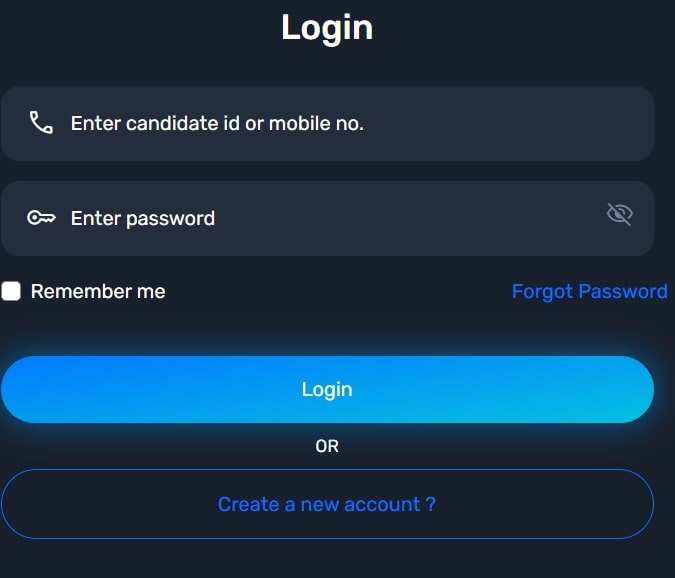Open the Forgot Password link
The height and width of the screenshot is (578, 675).
pos(590,292)
